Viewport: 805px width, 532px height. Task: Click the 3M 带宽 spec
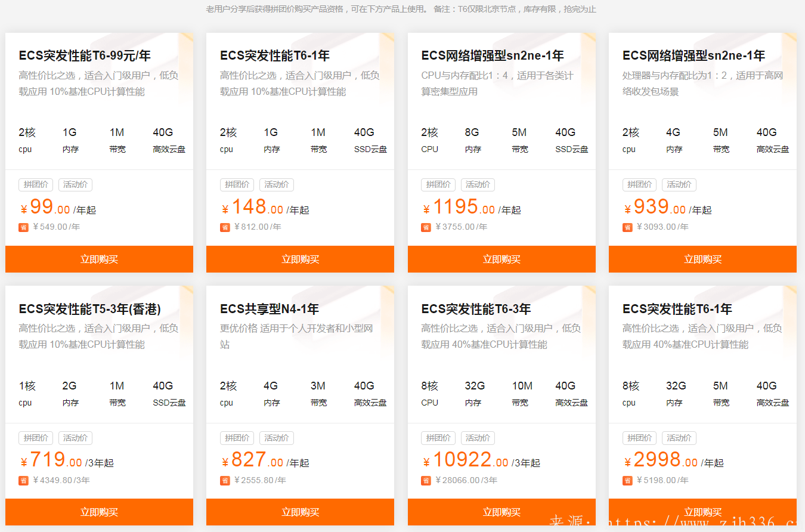point(318,394)
